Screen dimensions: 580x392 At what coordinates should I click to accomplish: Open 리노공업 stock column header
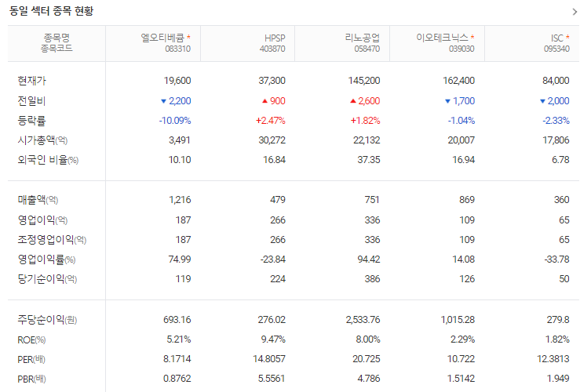coord(362,38)
